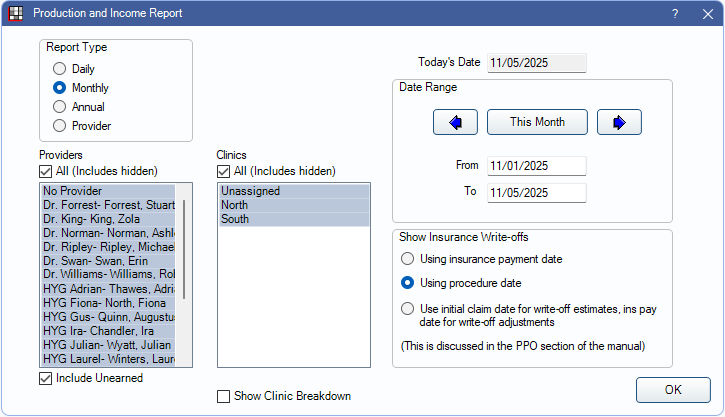Confirm with the OK button
Screen dimensions: 725x417
[x=673, y=390]
